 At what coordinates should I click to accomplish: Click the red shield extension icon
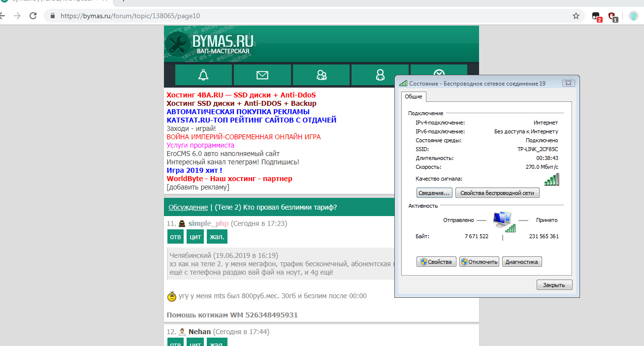[x=612, y=16]
